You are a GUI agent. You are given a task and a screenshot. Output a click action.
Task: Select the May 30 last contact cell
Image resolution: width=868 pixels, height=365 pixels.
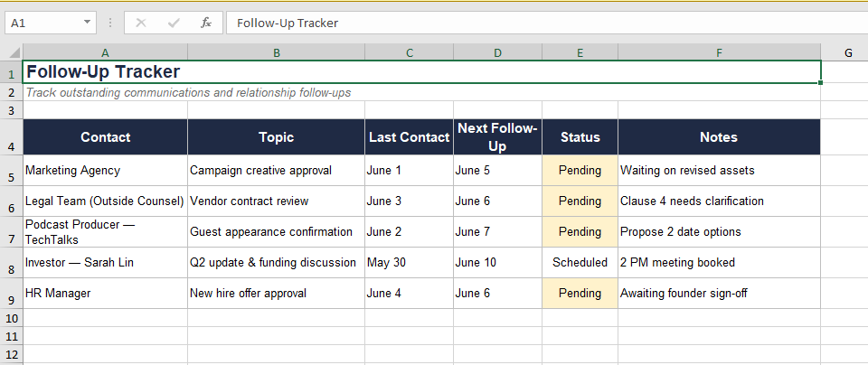tap(409, 263)
